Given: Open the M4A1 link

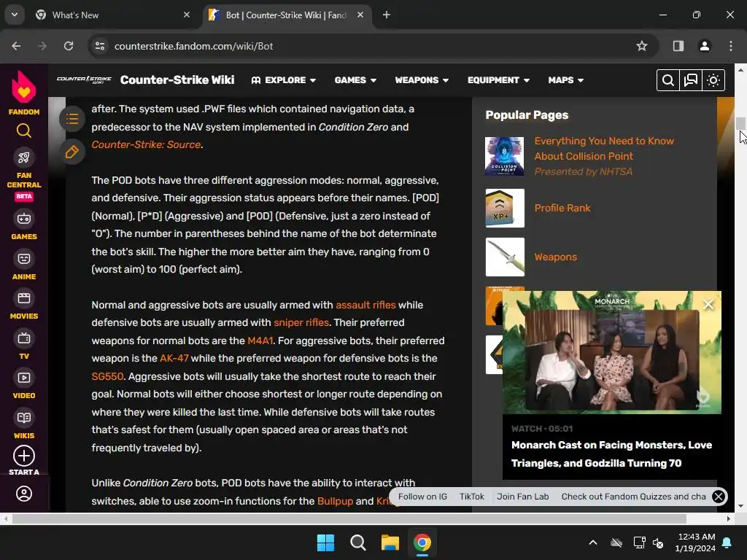Looking at the screenshot, I should 260,341.
